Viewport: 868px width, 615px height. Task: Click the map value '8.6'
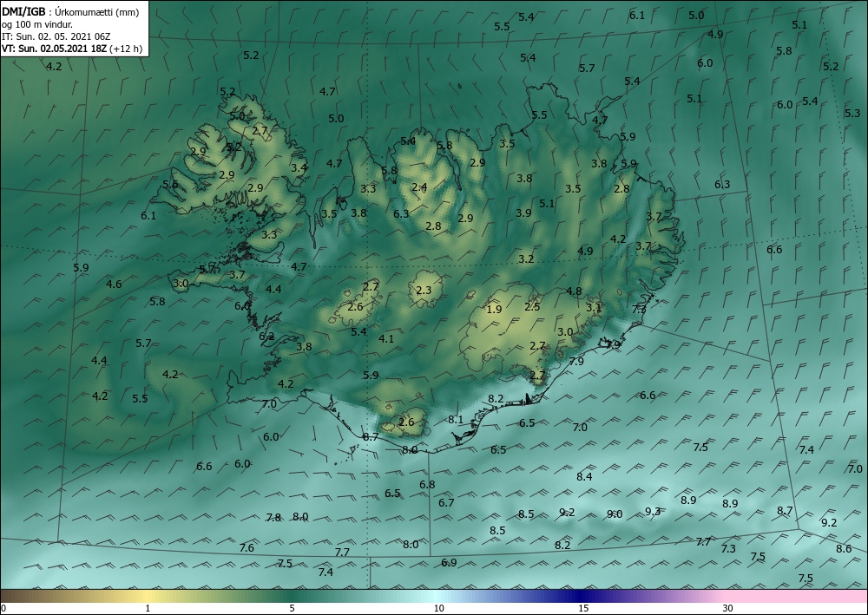[x=844, y=548]
